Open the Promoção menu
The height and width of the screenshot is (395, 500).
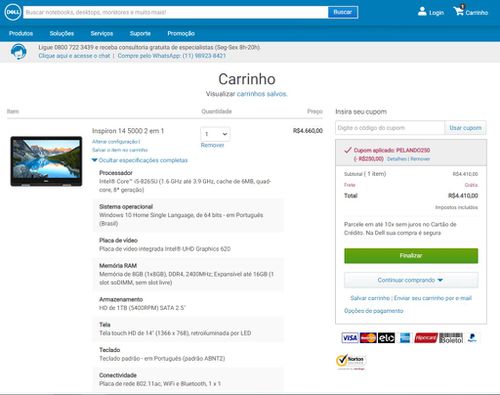point(181,33)
